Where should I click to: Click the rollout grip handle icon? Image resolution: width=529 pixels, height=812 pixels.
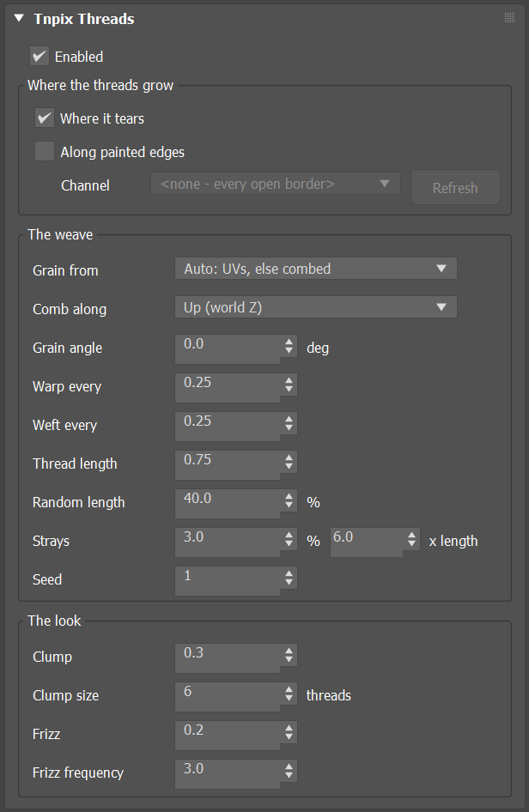coord(509,18)
